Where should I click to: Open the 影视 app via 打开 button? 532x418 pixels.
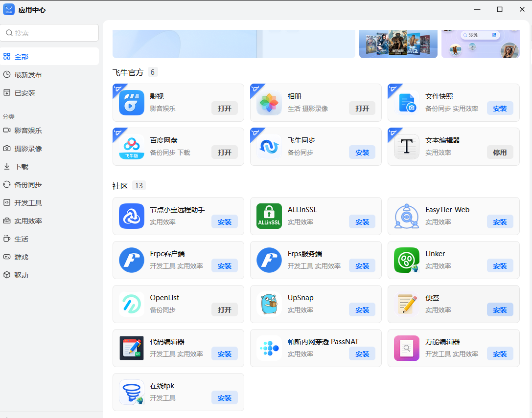(x=225, y=108)
